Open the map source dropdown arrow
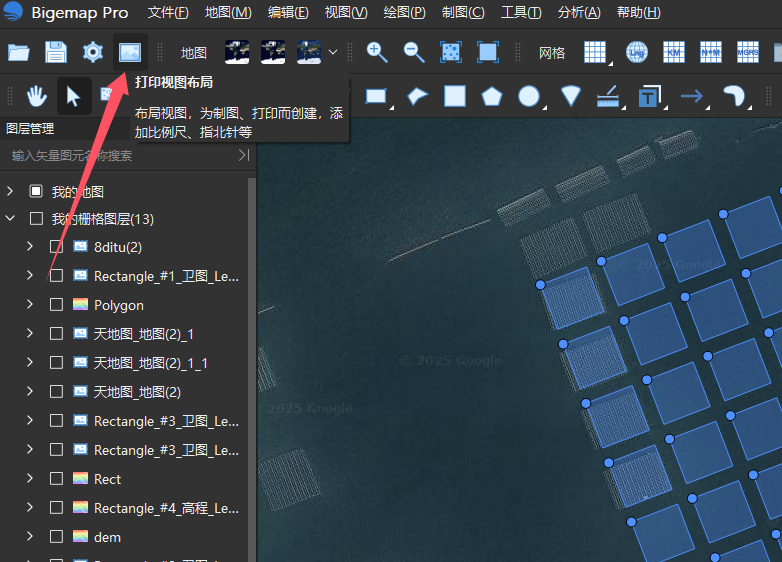782x562 pixels. [x=333, y=52]
